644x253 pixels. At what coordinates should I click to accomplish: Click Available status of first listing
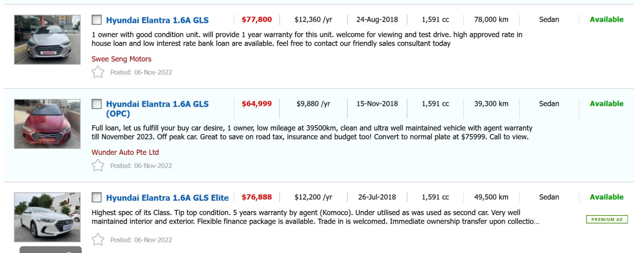tap(606, 19)
